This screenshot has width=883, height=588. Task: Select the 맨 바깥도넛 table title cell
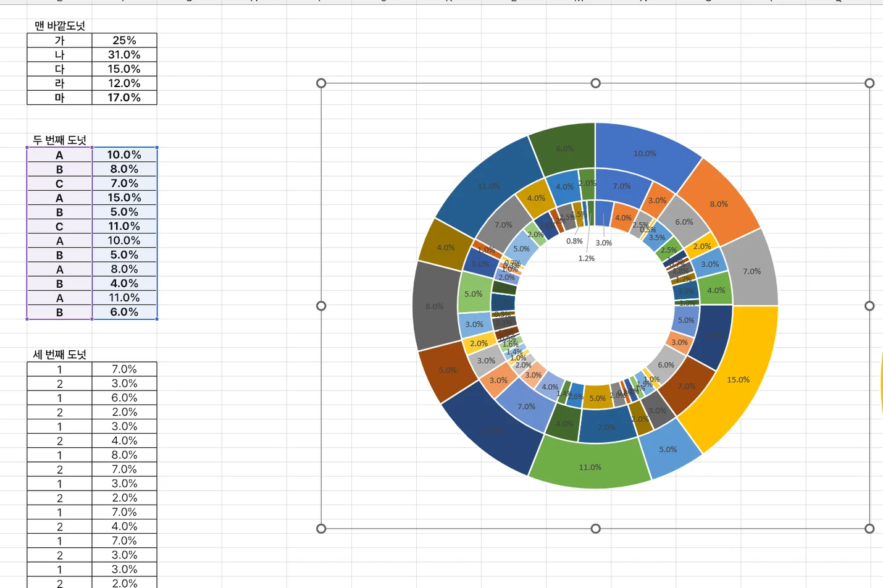point(60,25)
